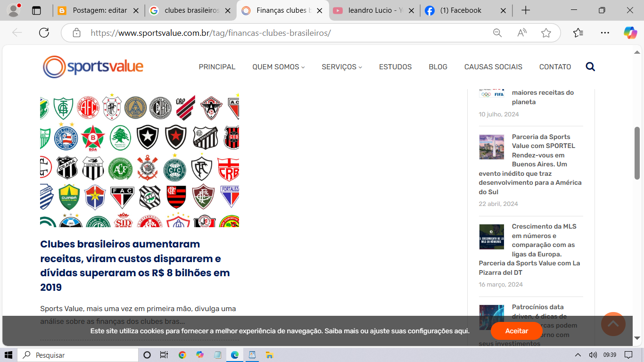The height and width of the screenshot is (362, 644).
Task: Open the Edge Settings and more menu
Action: coord(605,33)
